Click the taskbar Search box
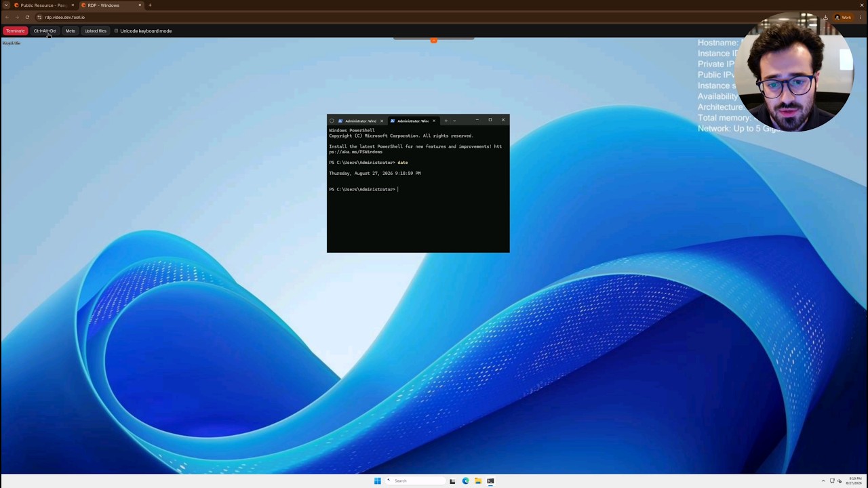This screenshot has width=868, height=488. 416,481
